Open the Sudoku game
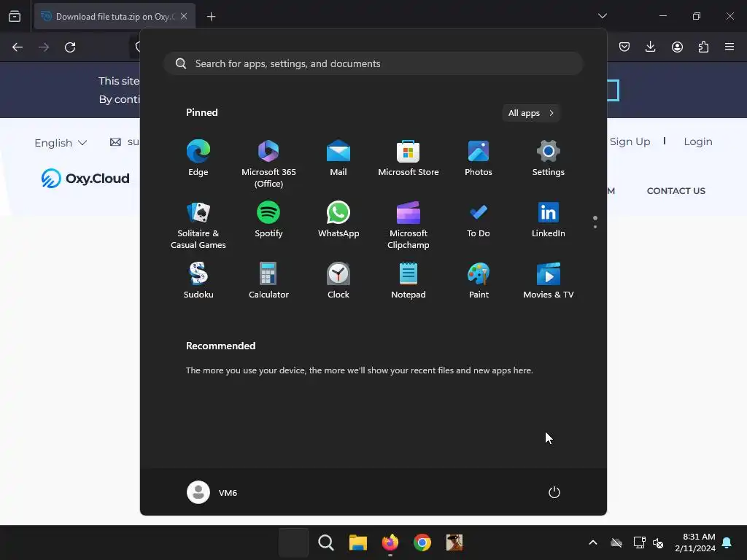Screen dimensions: 747x560 pos(198,280)
